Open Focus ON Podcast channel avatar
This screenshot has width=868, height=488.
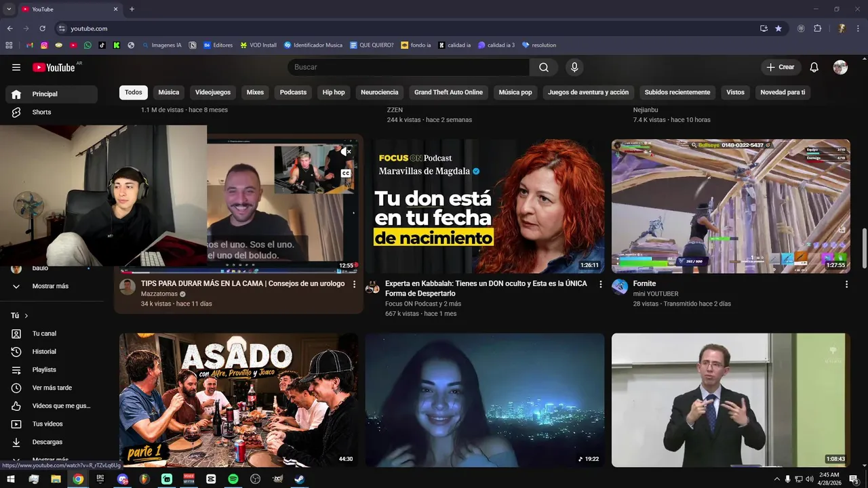click(x=372, y=287)
